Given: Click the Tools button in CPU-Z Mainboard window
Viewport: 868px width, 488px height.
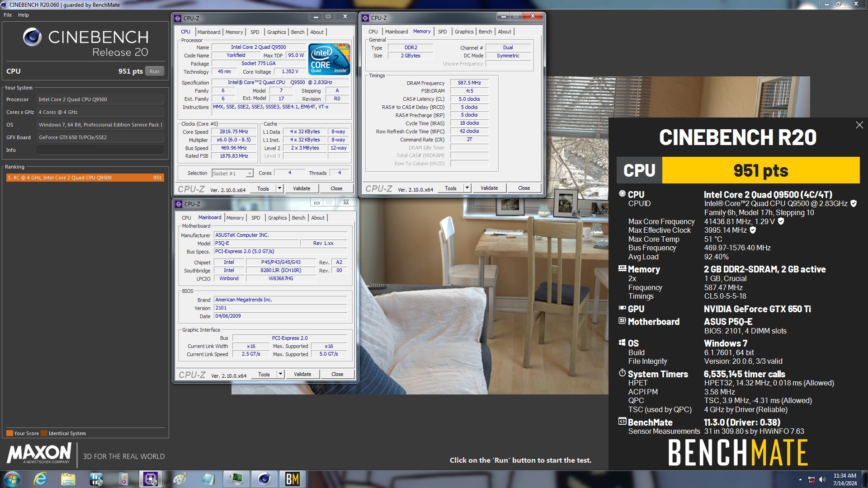Looking at the screenshot, I should tap(264, 374).
